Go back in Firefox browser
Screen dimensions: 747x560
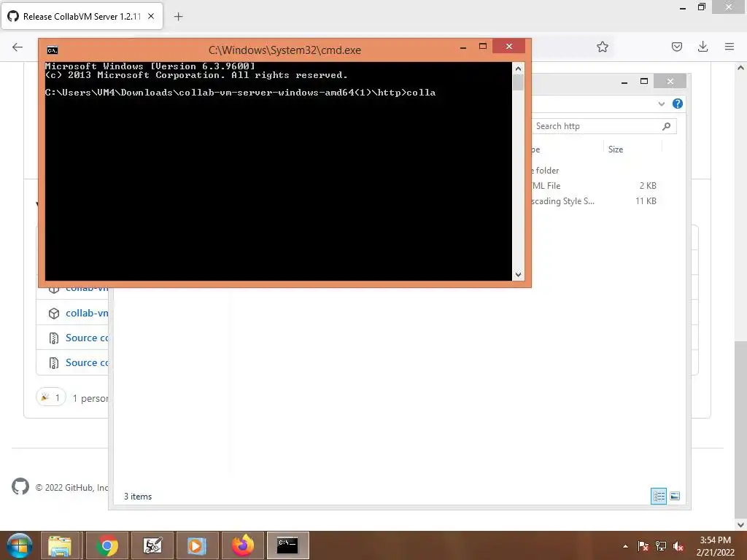coord(18,47)
